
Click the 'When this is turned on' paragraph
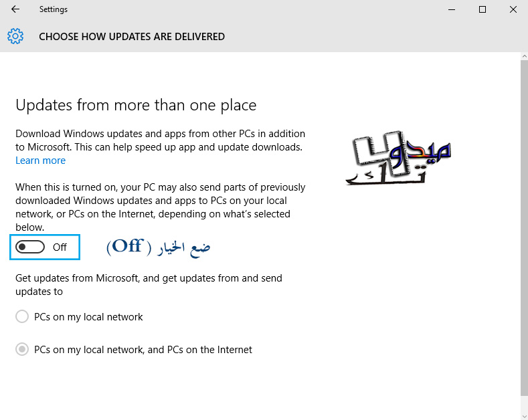point(161,207)
